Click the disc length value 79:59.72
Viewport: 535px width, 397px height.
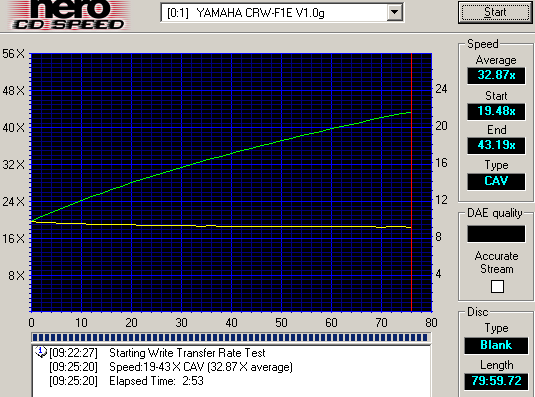click(496, 381)
